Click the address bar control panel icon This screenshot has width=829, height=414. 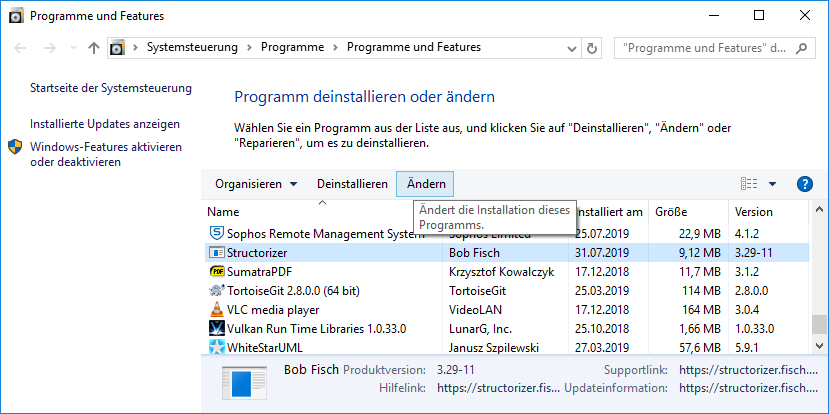click(117, 48)
